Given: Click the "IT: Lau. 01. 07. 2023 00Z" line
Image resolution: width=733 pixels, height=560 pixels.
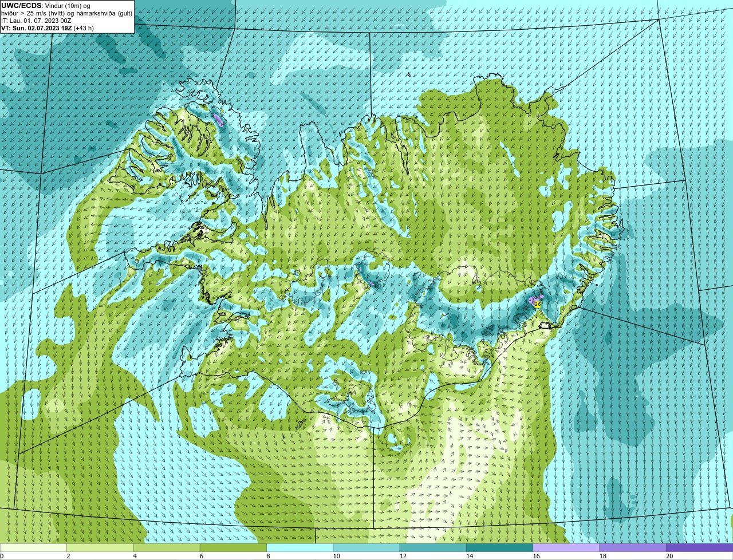Looking at the screenshot, I should tap(36, 21).
